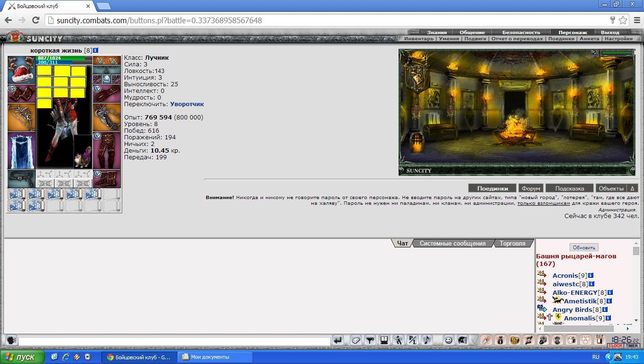Open private chat with Acronis via arrow icon
Image resolution: width=644 pixels, height=364 pixels.
(x=542, y=274)
